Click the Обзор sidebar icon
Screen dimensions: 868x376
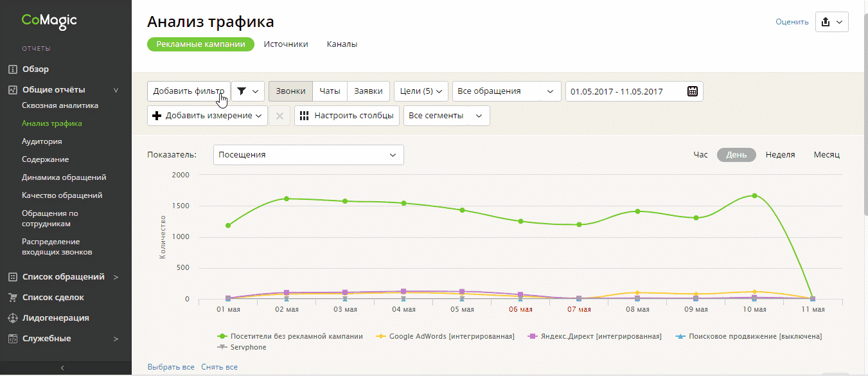(12, 69)
